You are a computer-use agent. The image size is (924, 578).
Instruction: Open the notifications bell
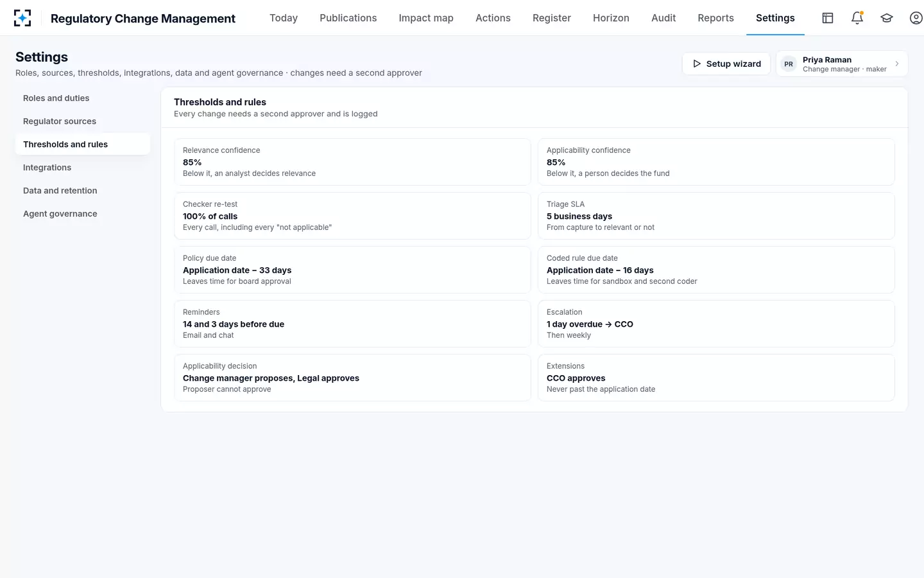pos(857,18)
